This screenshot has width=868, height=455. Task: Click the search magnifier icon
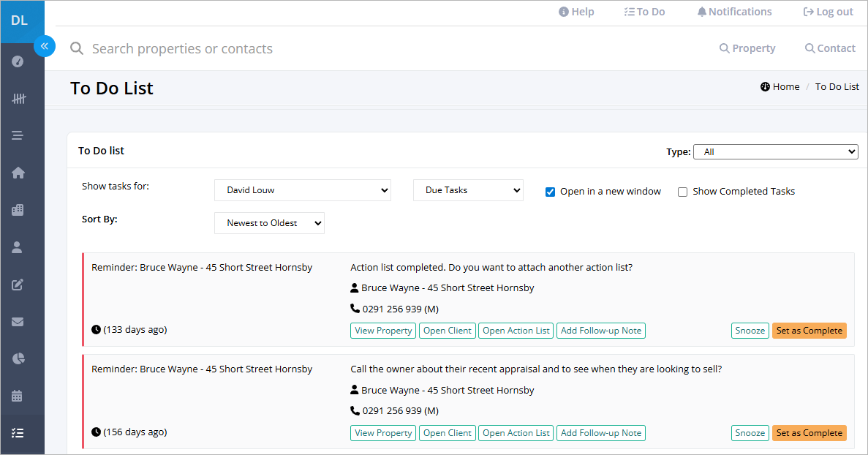[76, 49]
